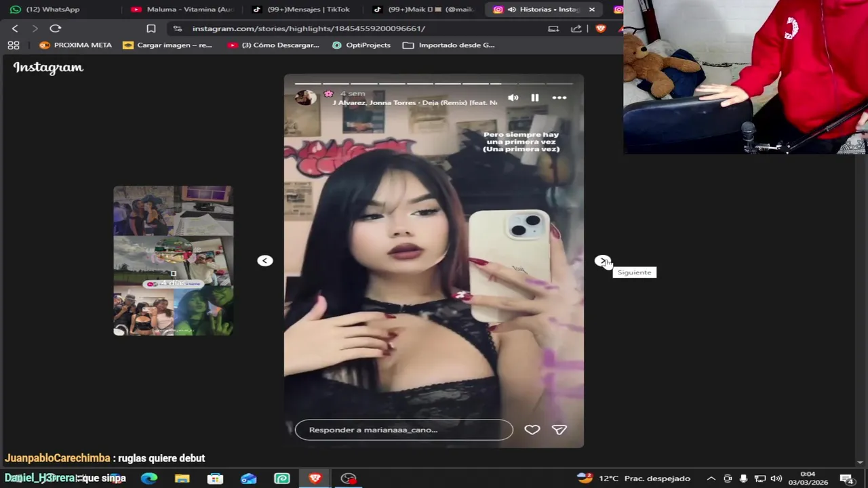Image resolution: width=868 pixels, height=488 pixels.
Task: Click the instagram.com address bar URL
Action: coord(309,28)
